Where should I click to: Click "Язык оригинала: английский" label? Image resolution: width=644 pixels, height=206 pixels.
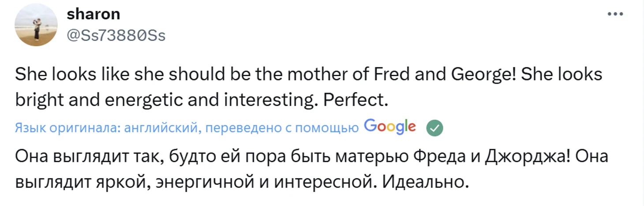105,128
